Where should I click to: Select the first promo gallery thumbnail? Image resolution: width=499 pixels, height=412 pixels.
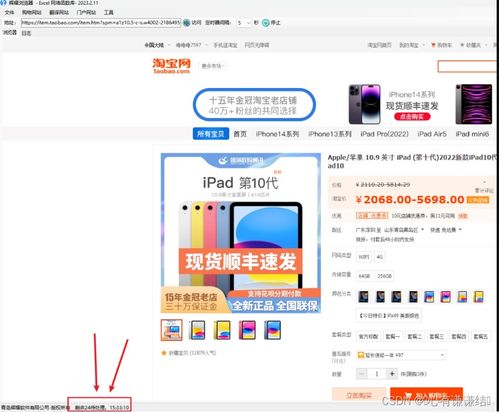172,330
